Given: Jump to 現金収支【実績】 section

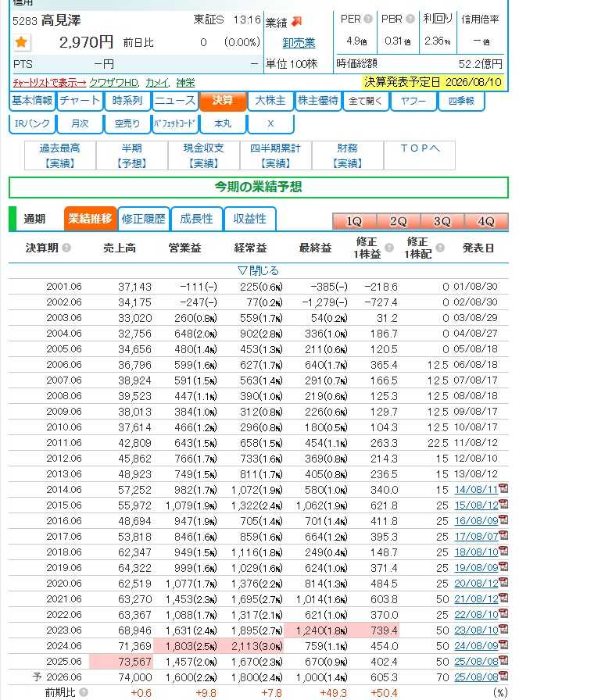Looking at the screenshot, I should 204,155.
